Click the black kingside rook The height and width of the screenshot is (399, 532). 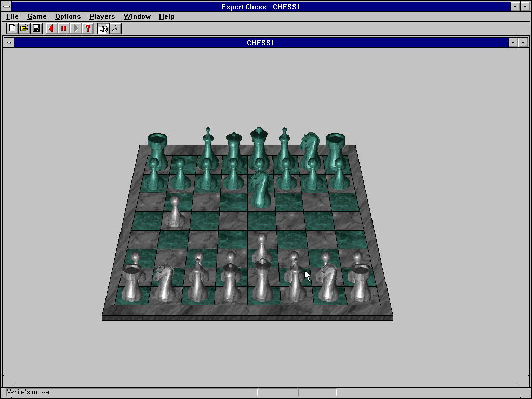pyautogui.click(x=336, y=151)
